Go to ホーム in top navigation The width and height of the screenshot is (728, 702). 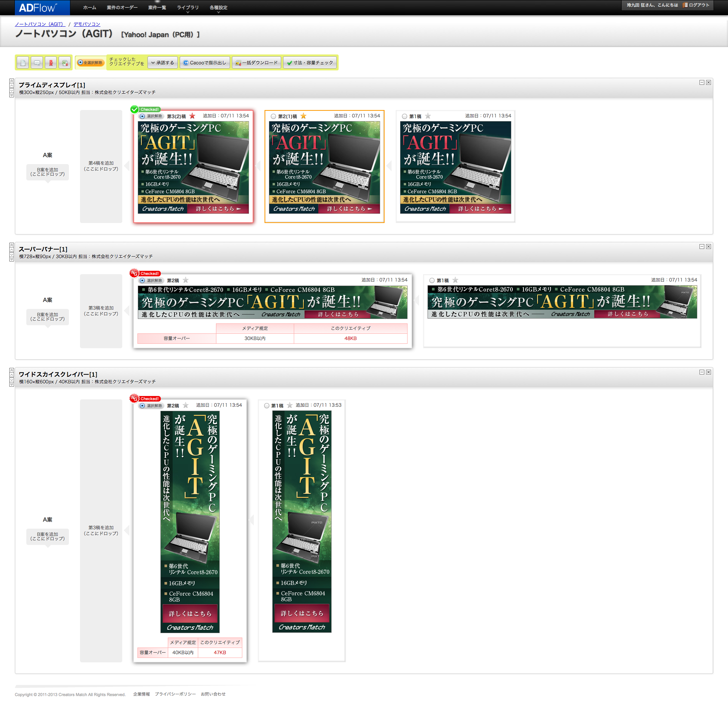click(90, 8)
